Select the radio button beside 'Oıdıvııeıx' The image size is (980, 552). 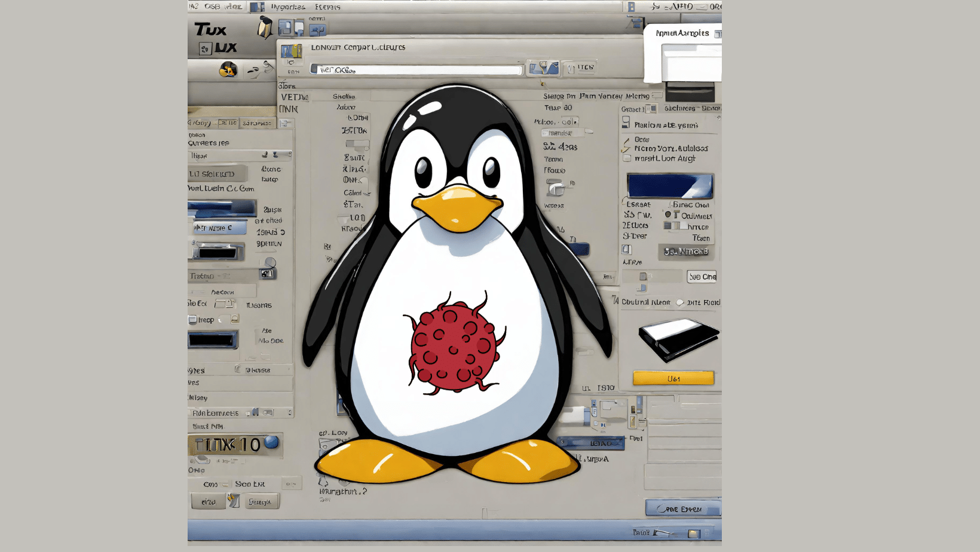tap(668, 214)
